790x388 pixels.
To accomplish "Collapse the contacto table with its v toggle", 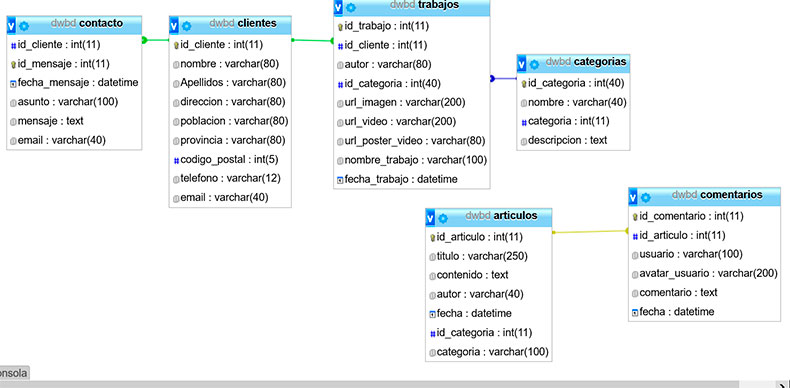I will pyautogui.click(x=11, y=25).
